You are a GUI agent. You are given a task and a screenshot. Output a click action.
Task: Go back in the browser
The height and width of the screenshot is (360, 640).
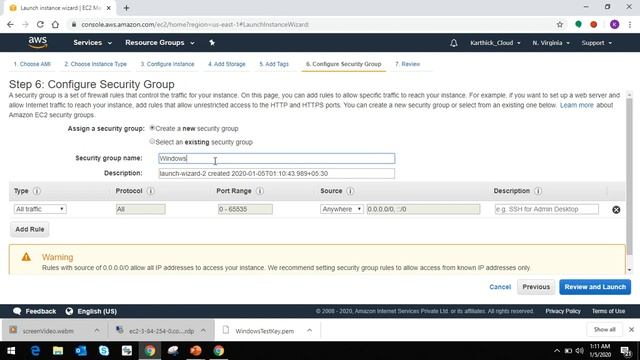[11, 24]
